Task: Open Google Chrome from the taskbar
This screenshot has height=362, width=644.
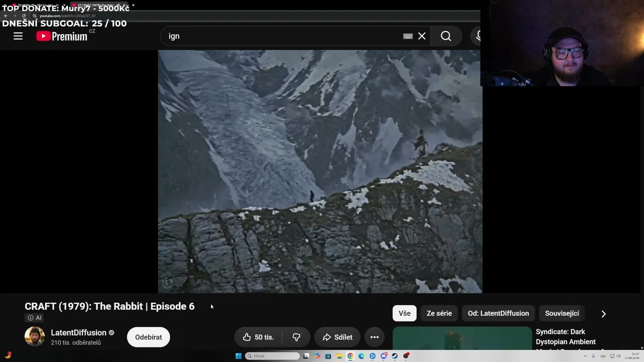Action: tap(350, 356)
